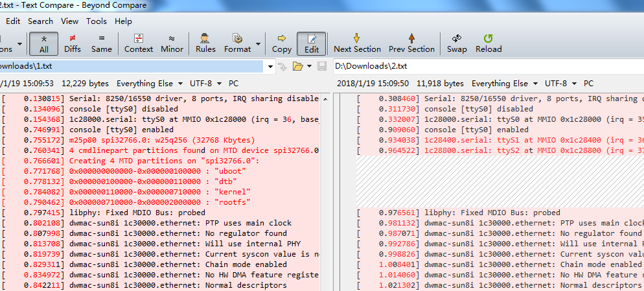
Task: Go to Prev Section
Action: click(411, 43)
